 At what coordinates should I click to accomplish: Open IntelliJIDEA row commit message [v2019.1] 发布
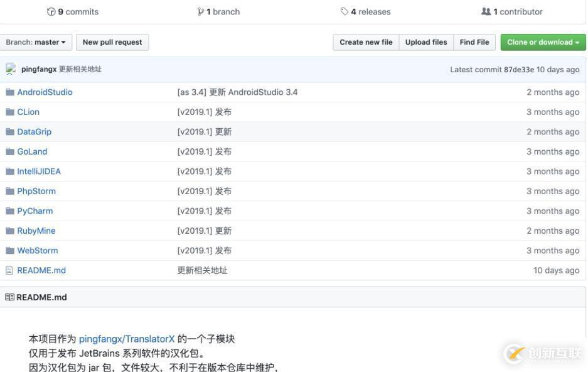[205, 172]
